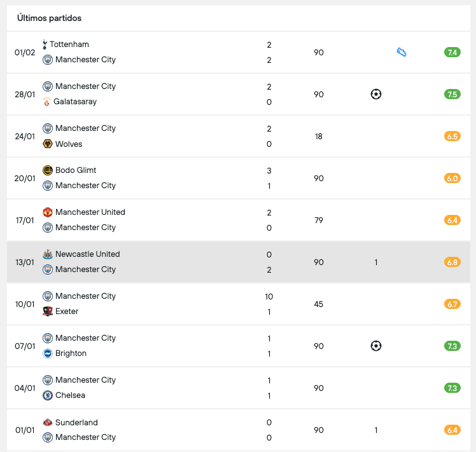Image resolution: width=476 pixels, height=452 pixels.
Task: Click the Bodo Glimt club crest icon
Action: point(48,170)
